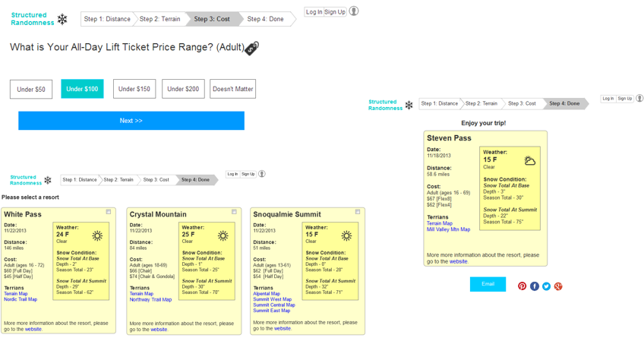
Task: Open Step 2: Terrain in resort selection header
Action: tap(118, 179)
